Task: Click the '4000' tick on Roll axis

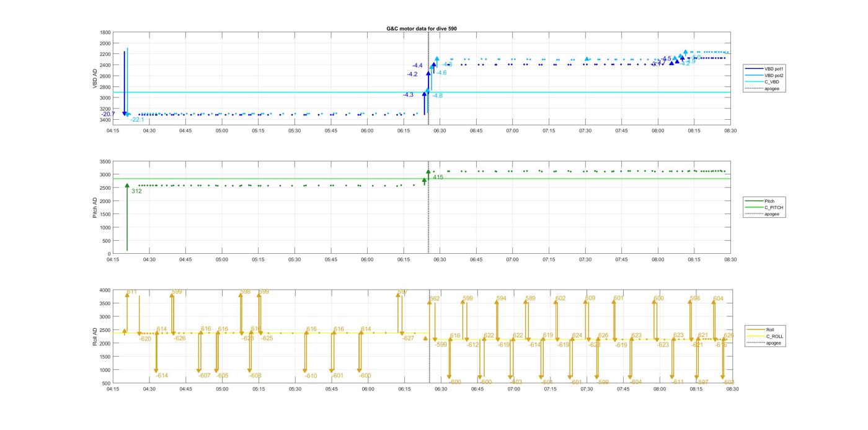Action: (105, 290)
